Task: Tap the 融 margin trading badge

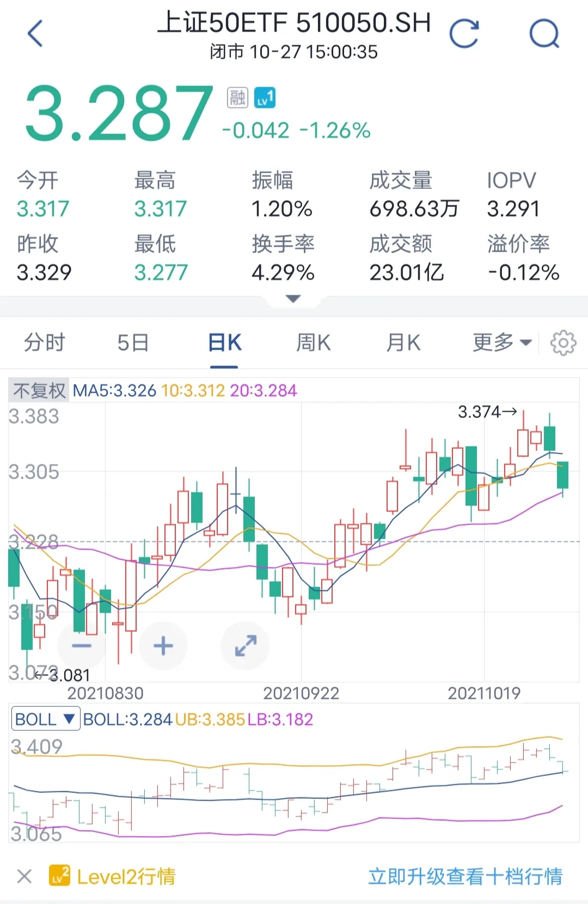Action: 237,98
